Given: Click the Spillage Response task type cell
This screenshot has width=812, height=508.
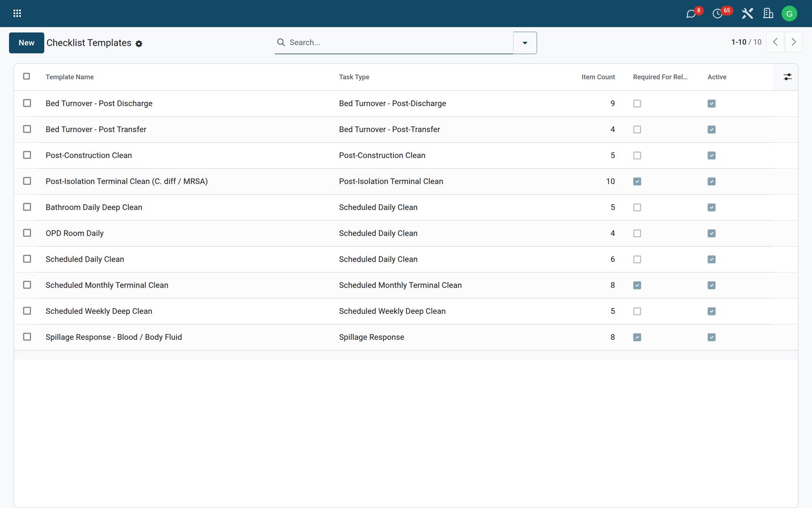Looking at the screenshot, I should 371,337.
